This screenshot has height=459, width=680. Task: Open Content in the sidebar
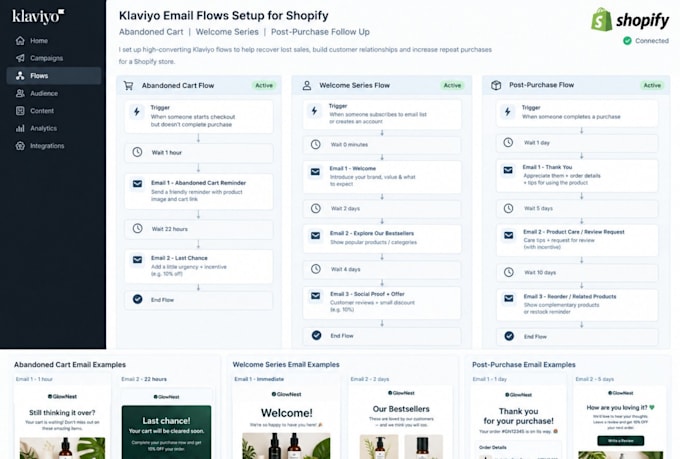(54, 111)
